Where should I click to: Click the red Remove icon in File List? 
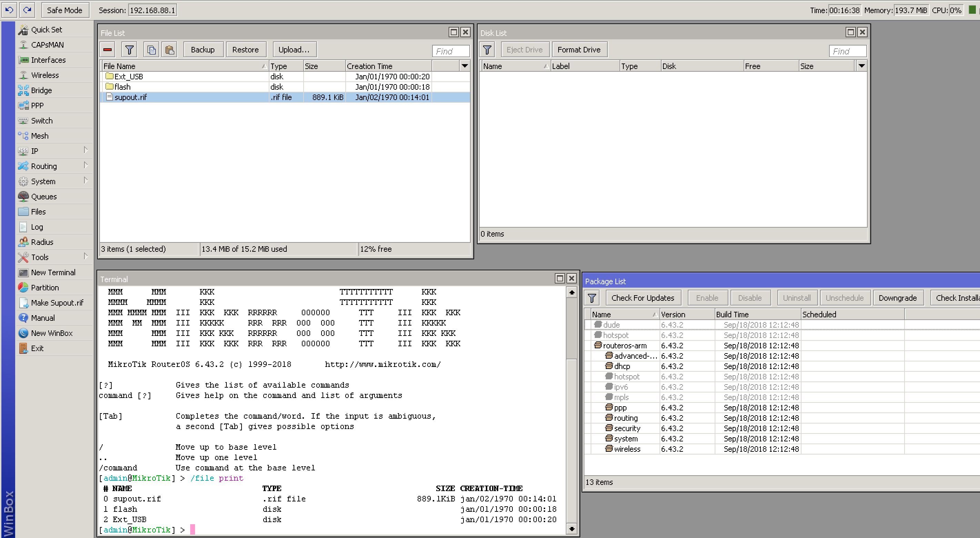point(108,50)
